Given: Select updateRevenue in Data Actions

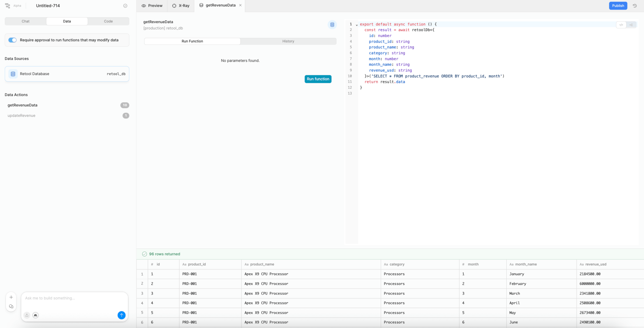Looking at the screenshot, I should [21, 115].
